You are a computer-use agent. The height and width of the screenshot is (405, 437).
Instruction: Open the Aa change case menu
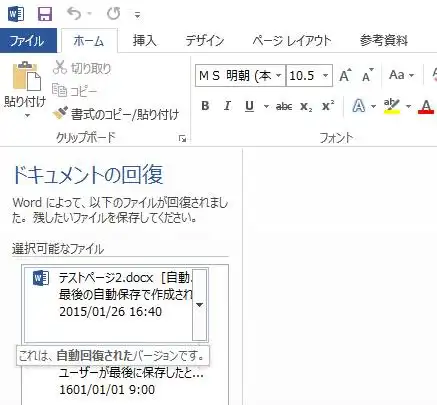tap(401, 75)
